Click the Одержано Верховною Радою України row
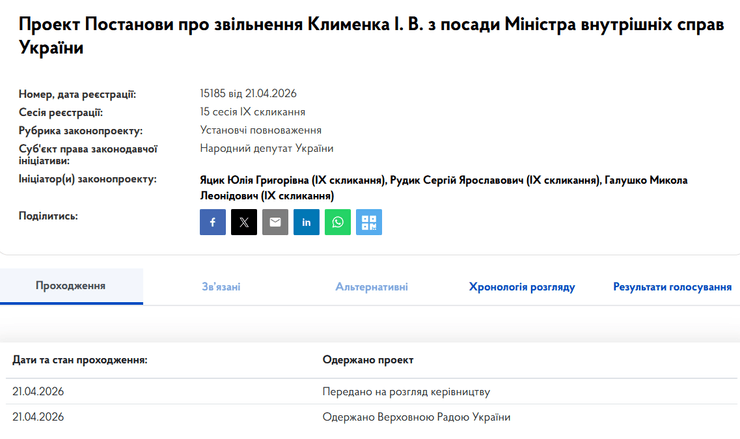The image size is (740, 439). 416,417
